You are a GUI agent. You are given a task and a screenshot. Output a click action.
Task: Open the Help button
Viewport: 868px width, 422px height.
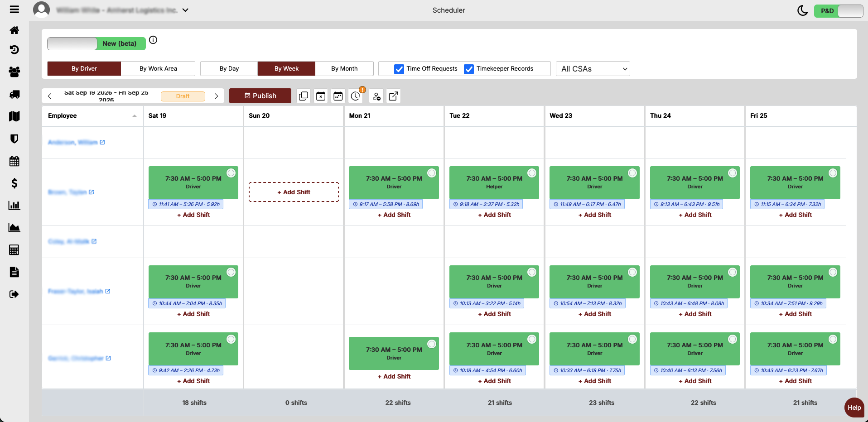tap(854, 408)
